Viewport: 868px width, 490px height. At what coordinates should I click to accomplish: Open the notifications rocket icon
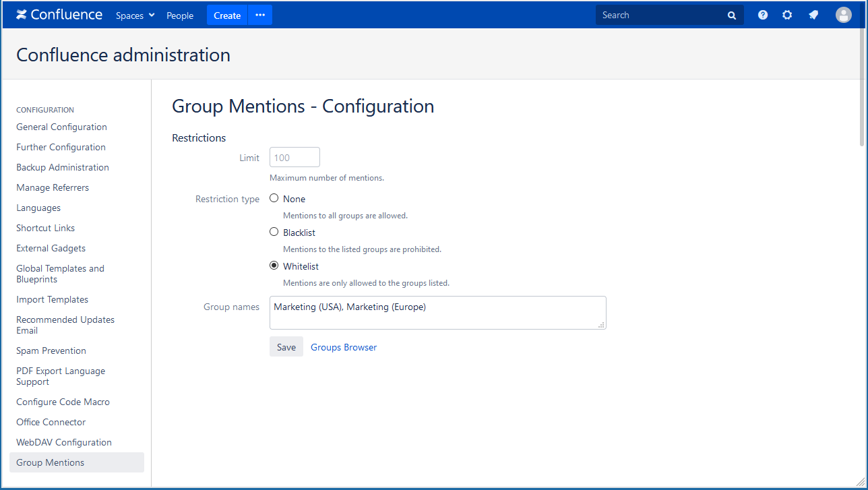coord(813,15)
